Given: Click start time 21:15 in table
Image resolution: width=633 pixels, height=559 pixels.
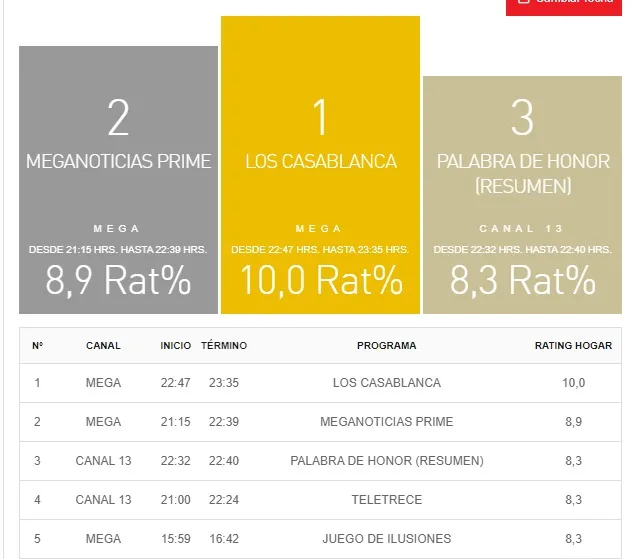Looking at the screenshot, I should 176,422.
